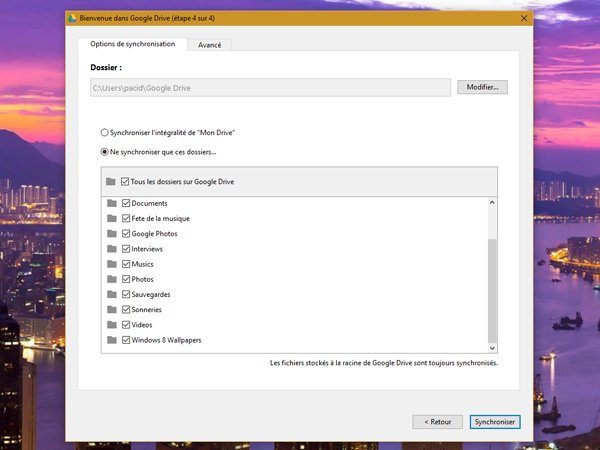Click the Documents folder label

[x=150, y=203]
